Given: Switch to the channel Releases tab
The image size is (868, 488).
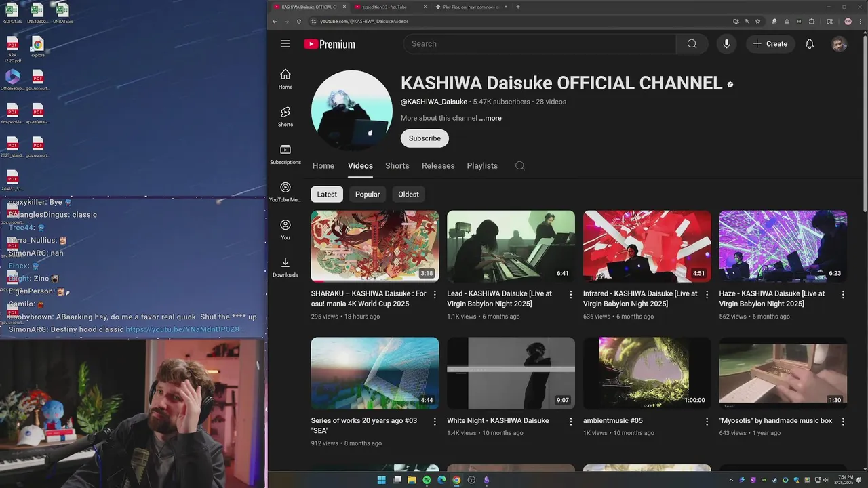Looking at the screenshot, I should pos(438,166).
